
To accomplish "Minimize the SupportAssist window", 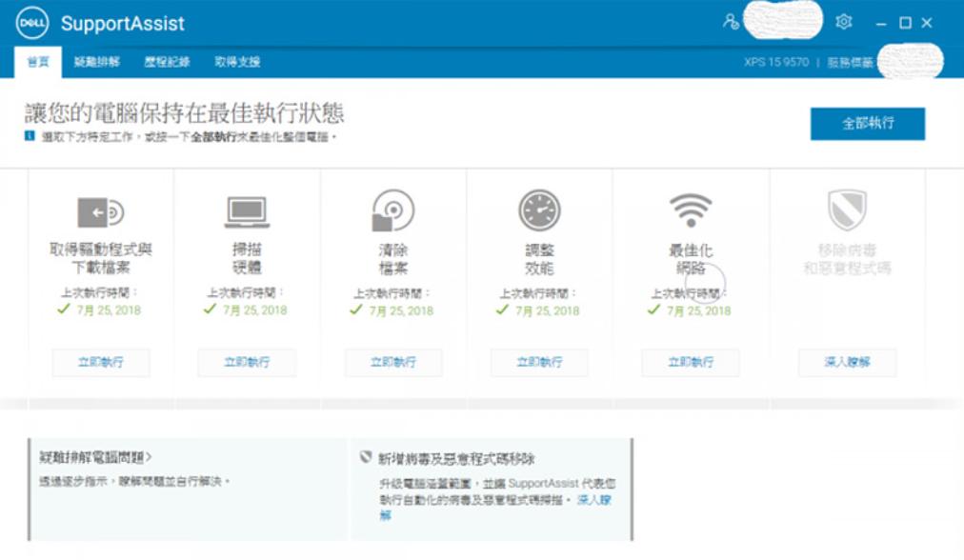I will pos(881,24).
